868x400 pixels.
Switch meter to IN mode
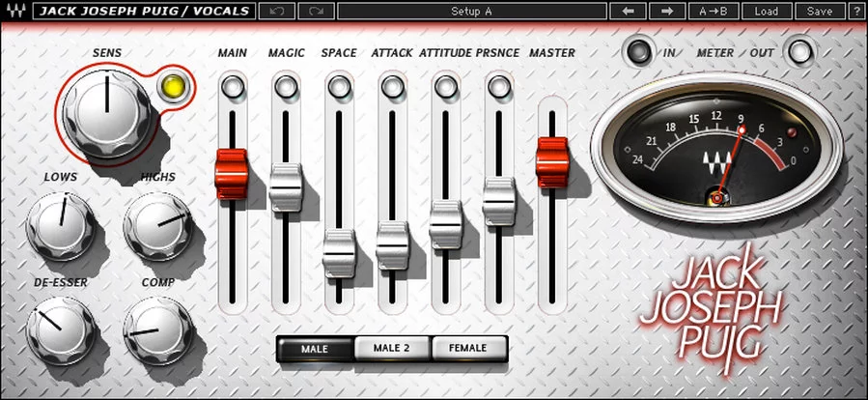coord(637,51)
